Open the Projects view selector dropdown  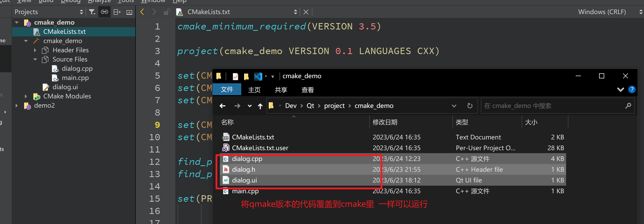tap(81, 12)
